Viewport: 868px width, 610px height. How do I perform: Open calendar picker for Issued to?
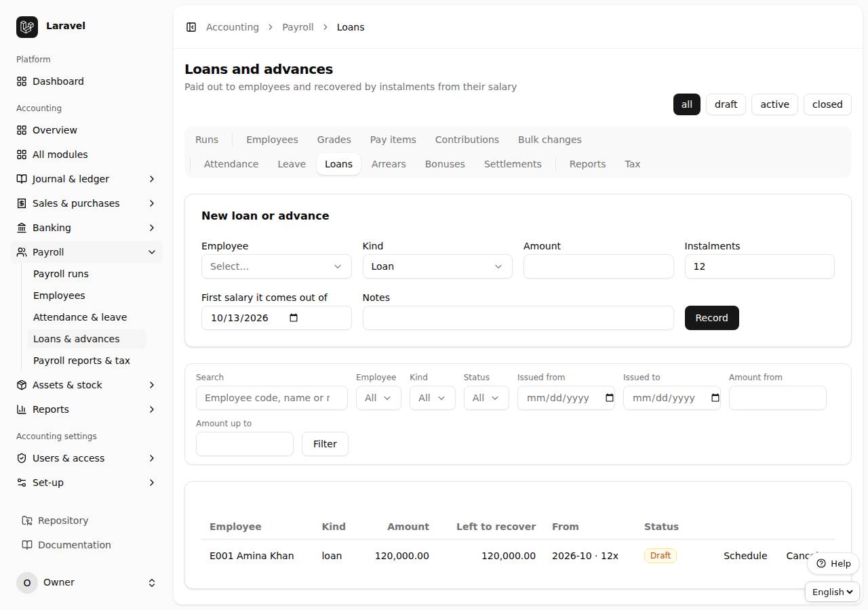coord(715,398)
